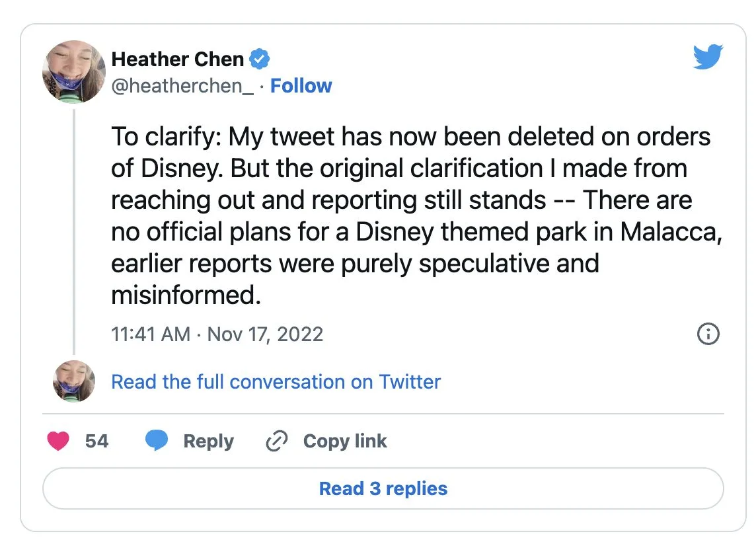Open the Heather Chen display name

(178, 59)
